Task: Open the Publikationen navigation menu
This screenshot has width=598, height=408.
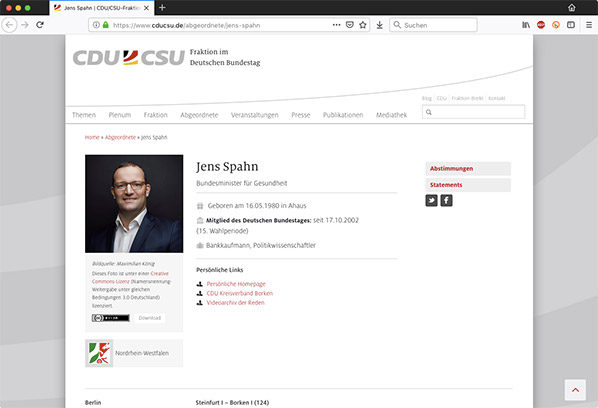Action: [343, 115]
